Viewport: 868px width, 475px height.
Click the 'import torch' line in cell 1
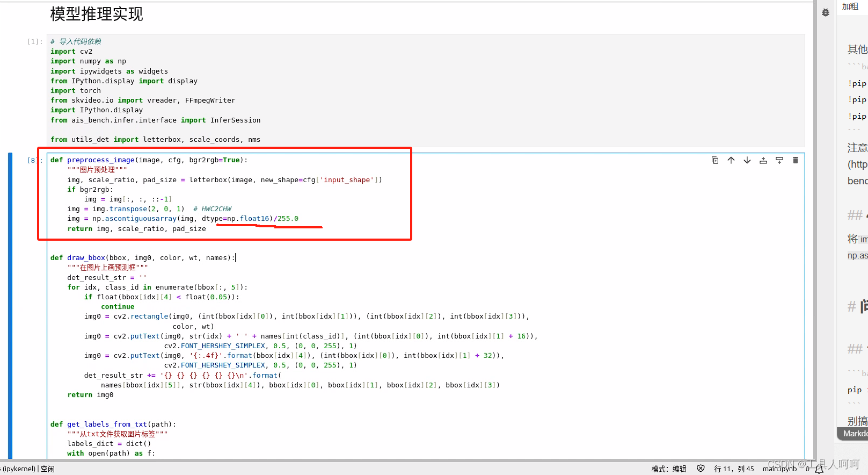(76, 91)
